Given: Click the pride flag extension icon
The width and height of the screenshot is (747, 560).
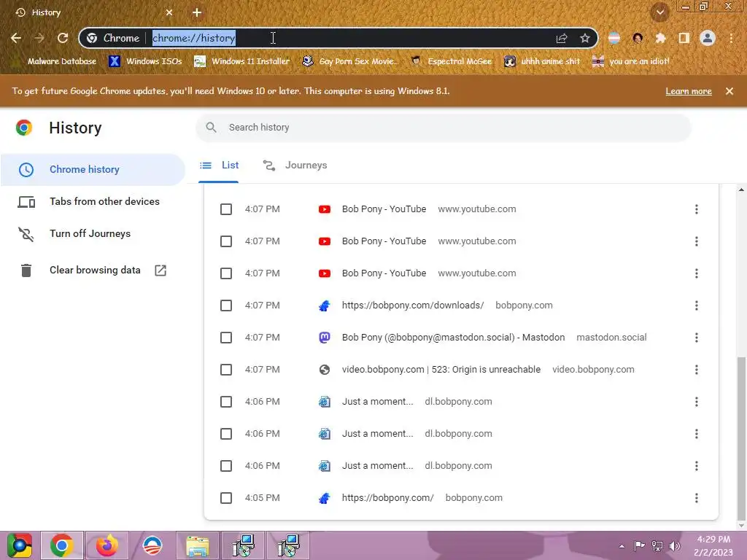Looking at the screenshot, I should (x=614, y=38).
